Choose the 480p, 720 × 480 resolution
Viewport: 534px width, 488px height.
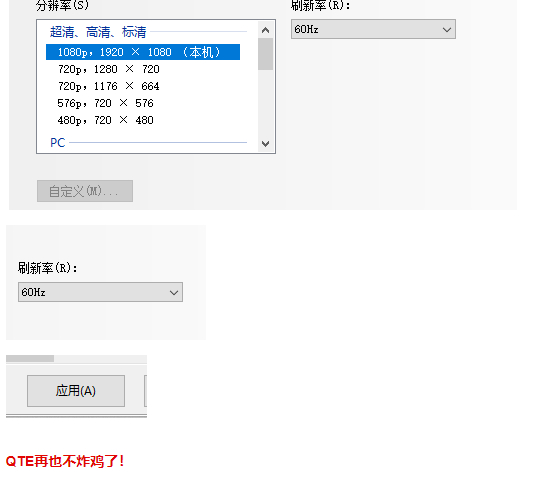coord(105,120)
